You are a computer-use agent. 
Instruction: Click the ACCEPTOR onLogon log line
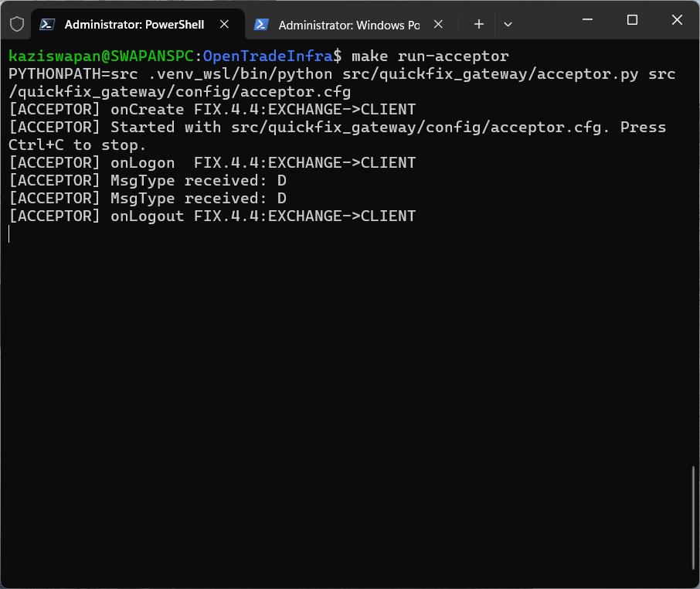coord(211,162)
